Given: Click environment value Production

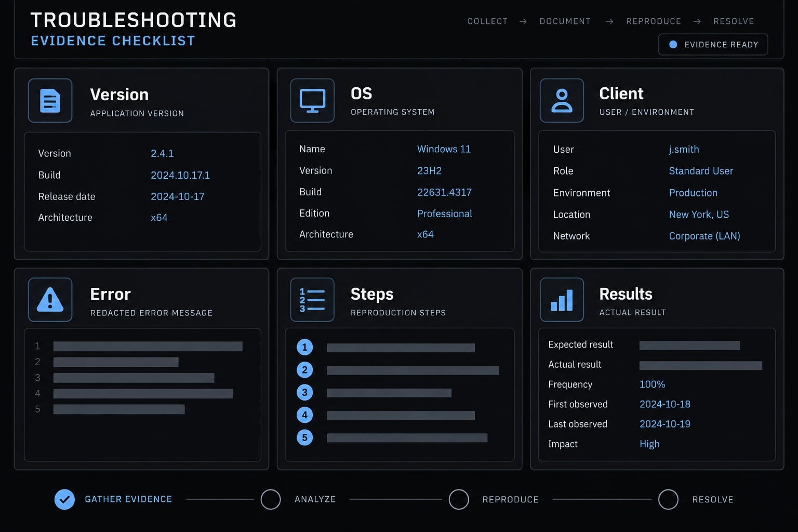Looking at the screenshot, I should point(693,193).
